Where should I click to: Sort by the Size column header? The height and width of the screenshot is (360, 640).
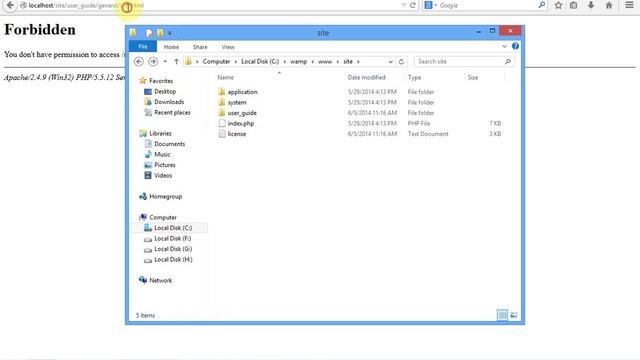473,77
